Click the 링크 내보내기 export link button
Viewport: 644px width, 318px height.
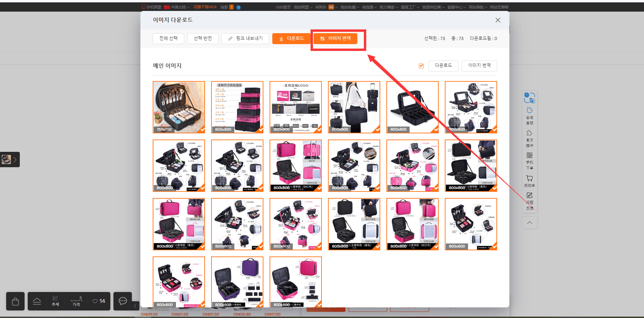pyautogui.click(x=245, y=38)
